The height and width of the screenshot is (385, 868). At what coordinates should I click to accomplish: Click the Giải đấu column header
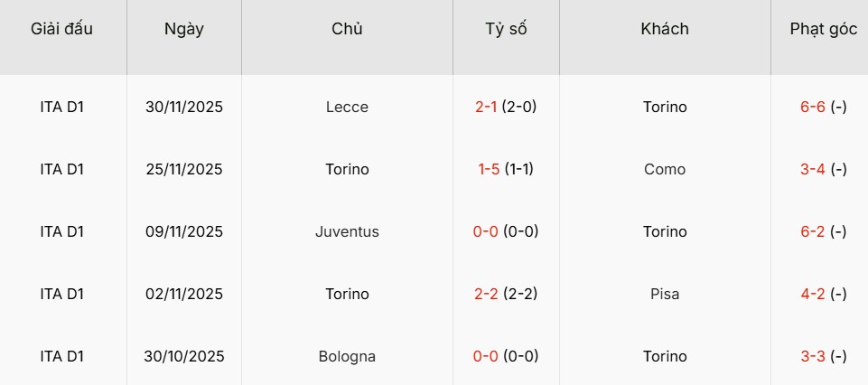pos(62,29)
